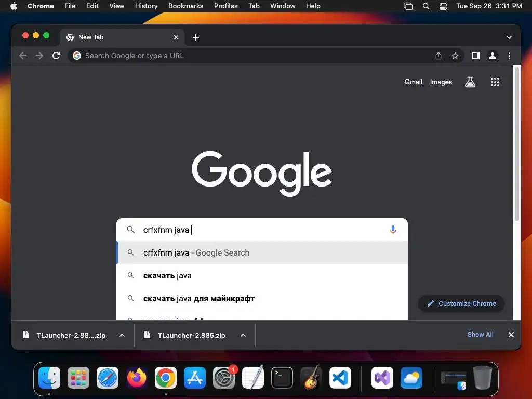Select the New Tab tab
The image size is (532, 399).
[x=122, y=37]
